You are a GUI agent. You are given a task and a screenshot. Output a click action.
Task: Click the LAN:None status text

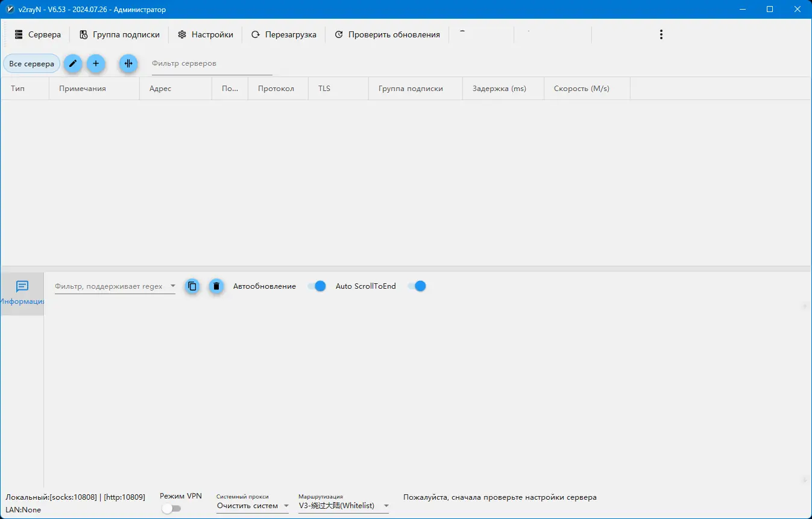click(x=24, y=510)
